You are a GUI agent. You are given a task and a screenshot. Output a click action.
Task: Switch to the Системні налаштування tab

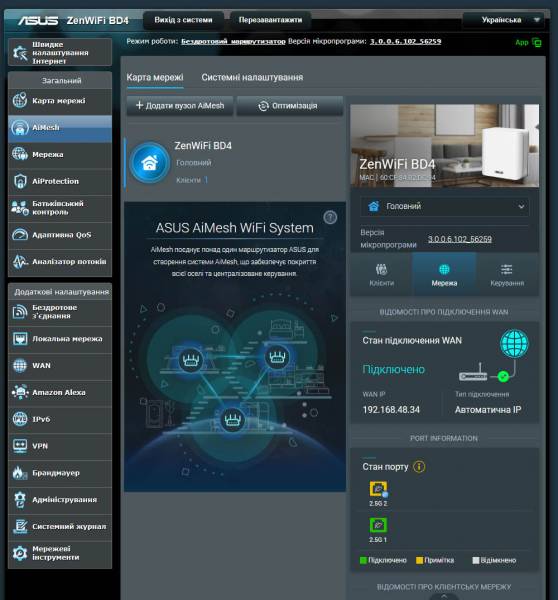pos(252,77)
